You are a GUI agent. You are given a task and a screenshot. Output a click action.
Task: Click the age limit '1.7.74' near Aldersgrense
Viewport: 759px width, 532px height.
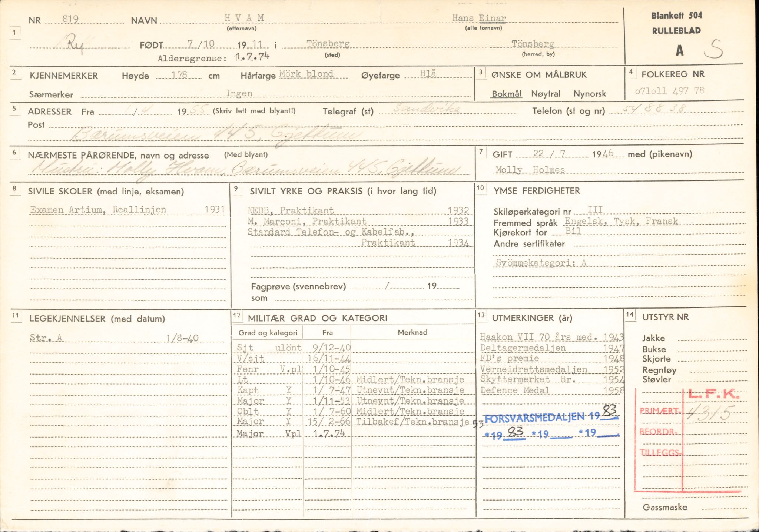[x=252, y=57]
